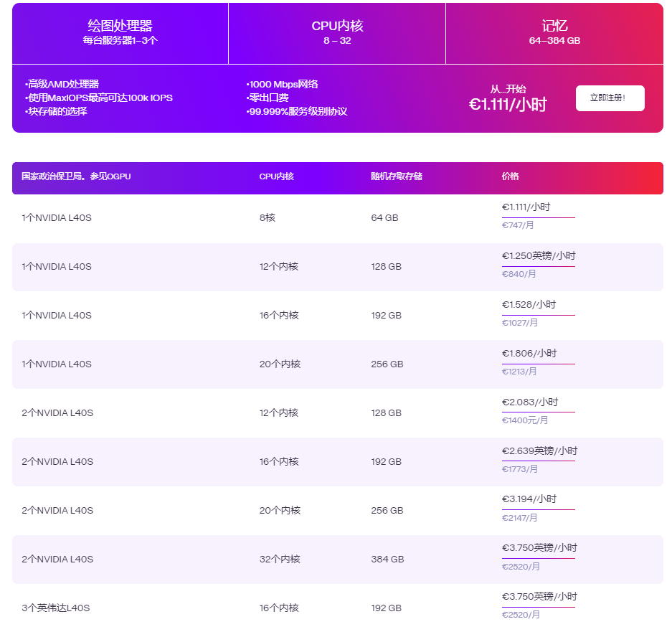Click the €3.194/小时 hourly price

529,499
